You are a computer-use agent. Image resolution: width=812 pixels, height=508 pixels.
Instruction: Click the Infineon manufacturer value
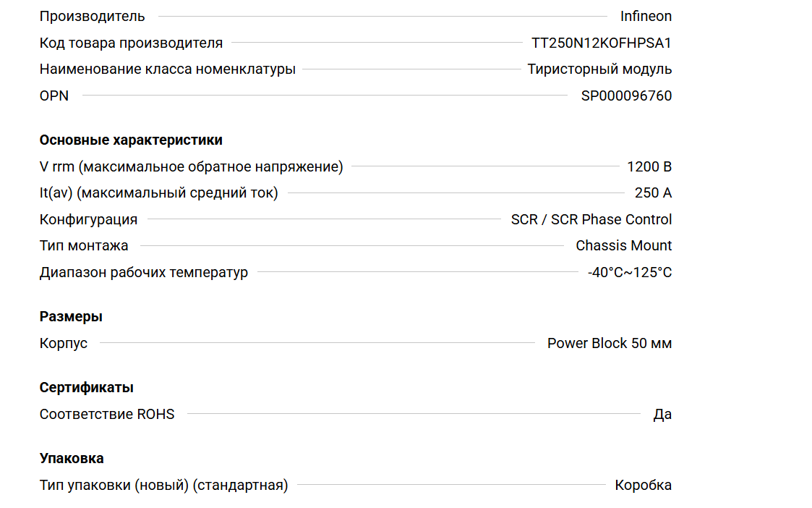pyautogui.click(x=646, y=16)
